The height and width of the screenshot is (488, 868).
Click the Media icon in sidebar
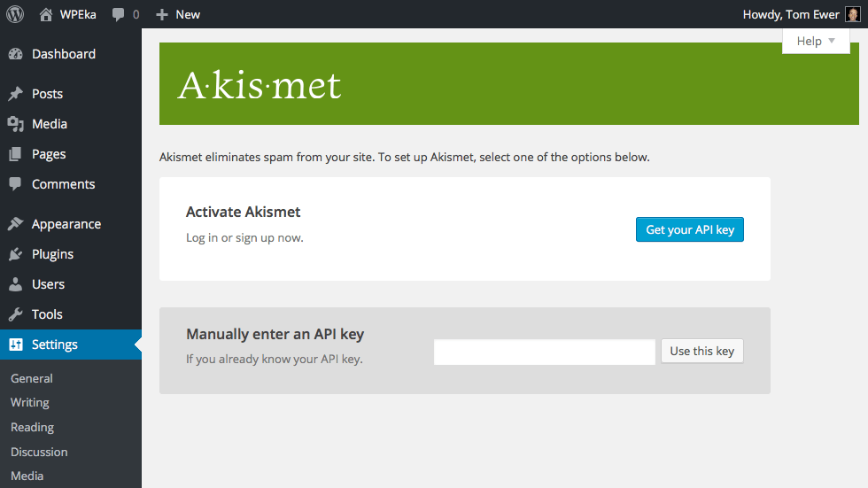tap(15, 124)
